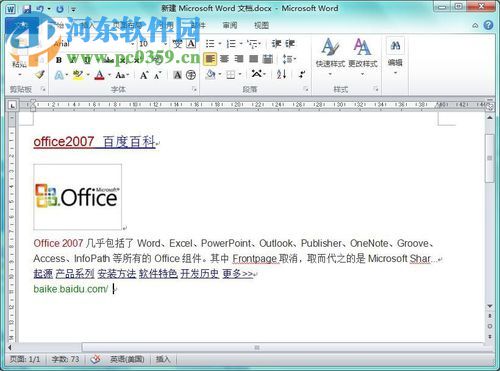This screenshot has height=371, width=500.
Task: Open the 编辑 binoculars menu
Action: point(395,55)
